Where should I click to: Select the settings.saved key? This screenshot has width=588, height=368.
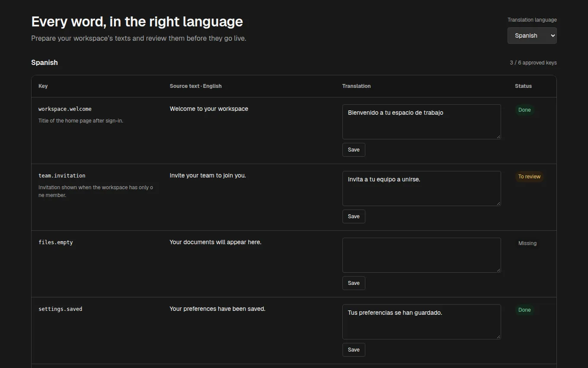60,309
